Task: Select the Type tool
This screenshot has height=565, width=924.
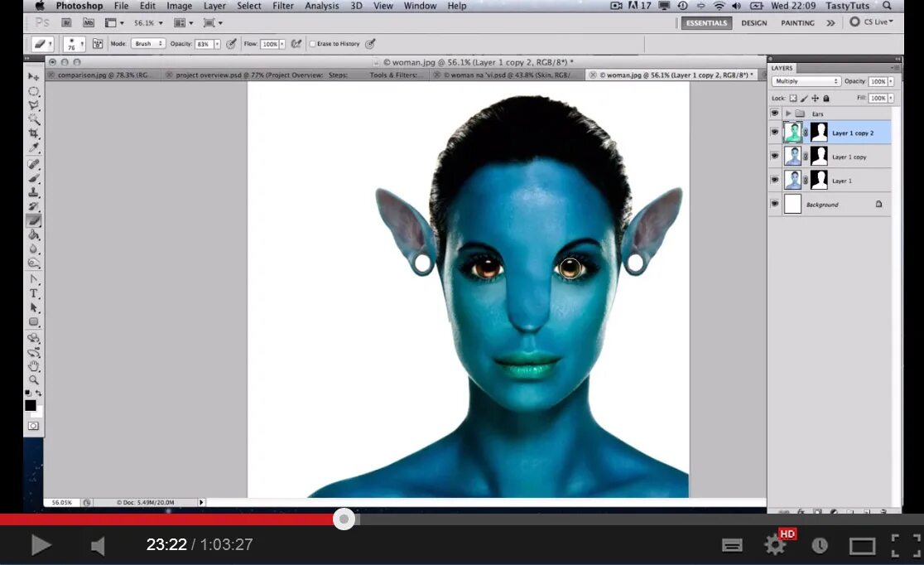Action: 34,293
